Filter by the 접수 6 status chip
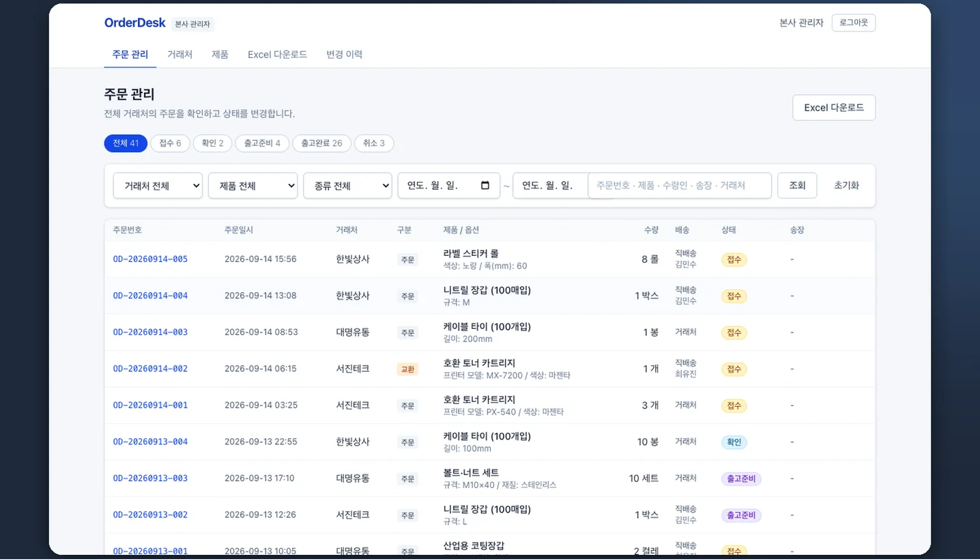 (170, 143)
